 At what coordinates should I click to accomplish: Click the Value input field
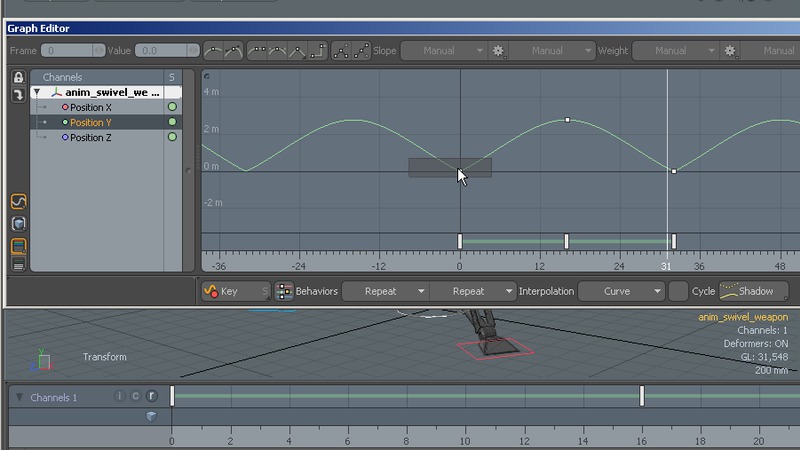[161, 51]
